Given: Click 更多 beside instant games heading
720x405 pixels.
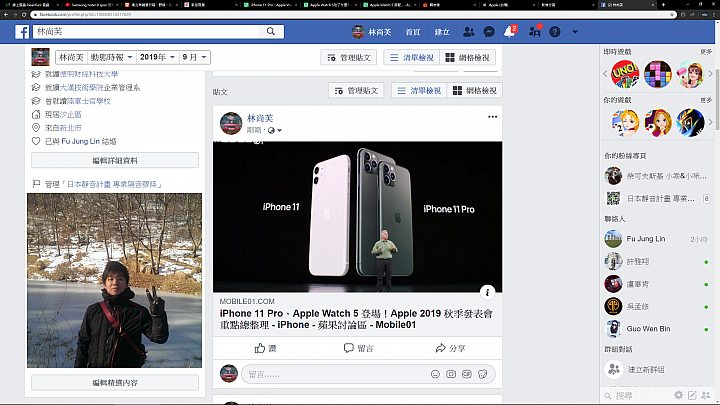Looking at the screenshot, I should 706,52.
